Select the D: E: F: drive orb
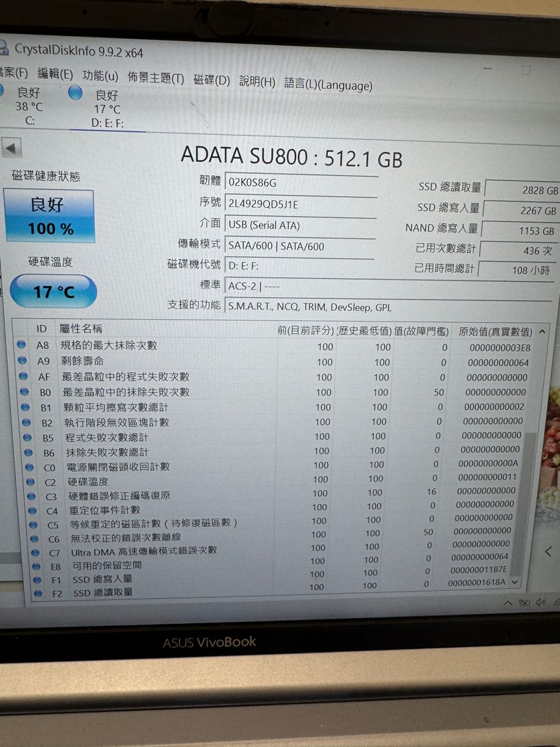The width and height of the screenshot is (560, 747). (75, 92)
